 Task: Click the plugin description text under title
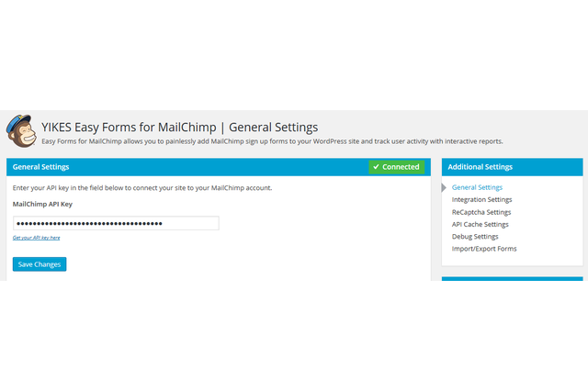click(x=272, y=141)
